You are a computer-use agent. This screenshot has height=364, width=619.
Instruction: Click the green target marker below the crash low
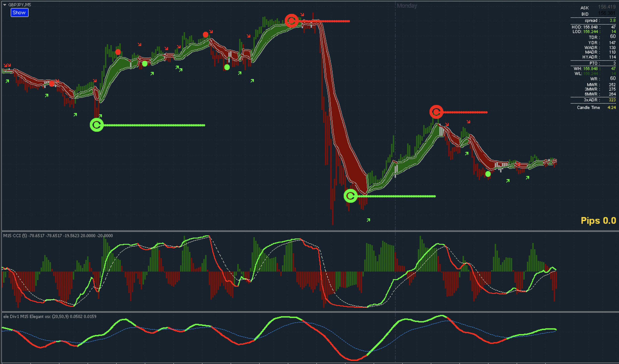(351, 196)
